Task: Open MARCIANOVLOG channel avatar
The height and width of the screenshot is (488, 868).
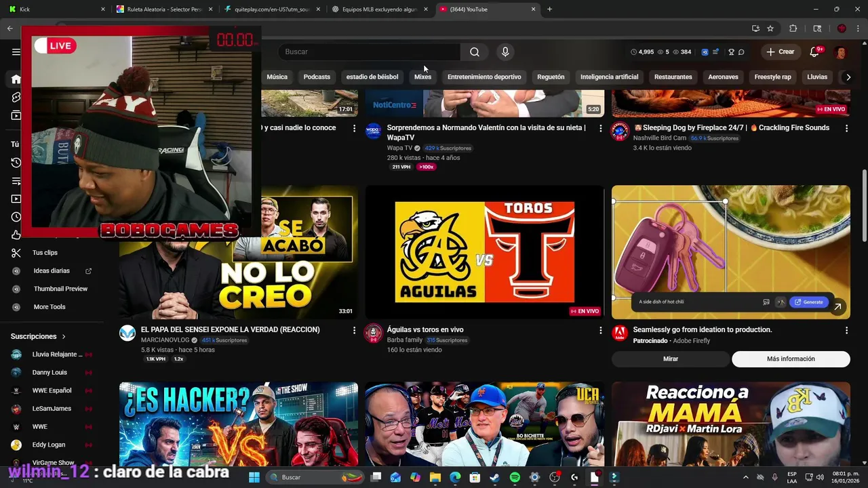Action: pyautogui.click(x=127, y=333)
